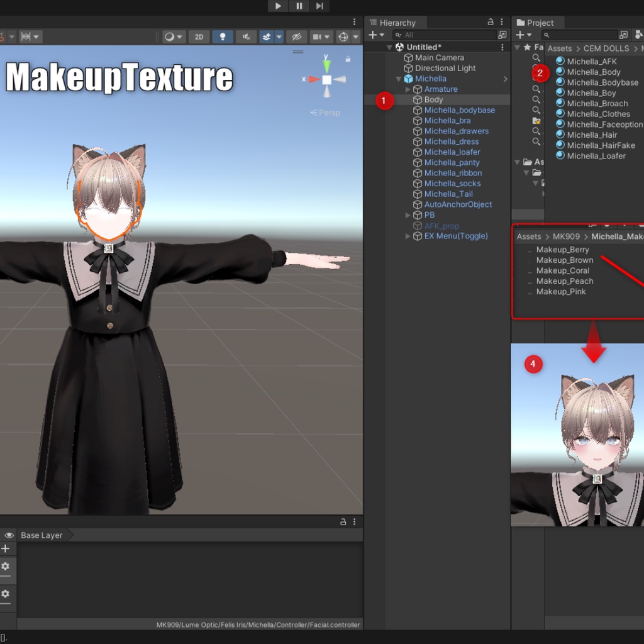Click Base Layer breadcrumb in Animator
The image size is (644, 644).
click(42, 535)
